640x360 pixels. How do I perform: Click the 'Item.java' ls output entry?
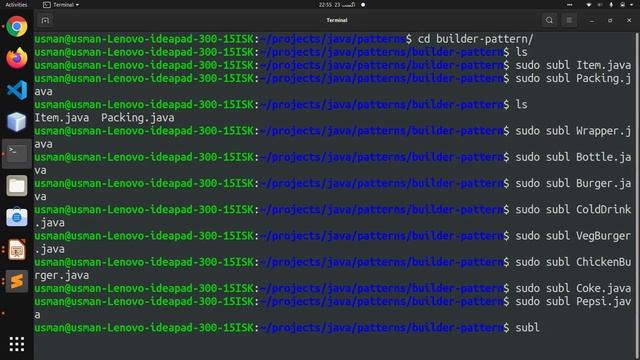click(x=62, y=118)
